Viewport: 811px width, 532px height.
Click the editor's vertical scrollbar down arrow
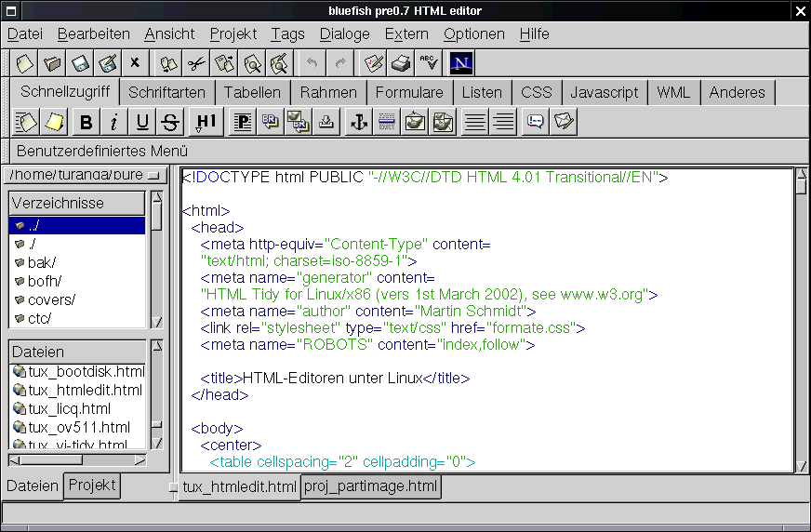point(801,466)
